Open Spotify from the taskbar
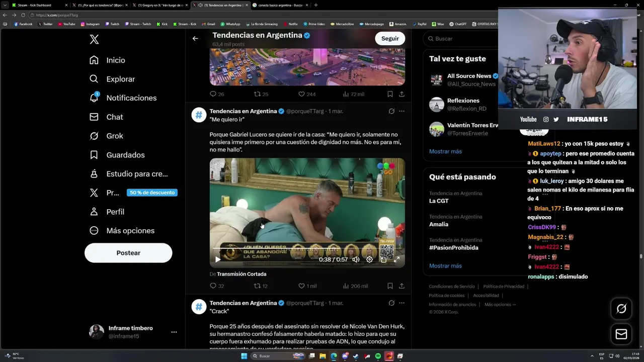644x362 pixels. (378, 356)
